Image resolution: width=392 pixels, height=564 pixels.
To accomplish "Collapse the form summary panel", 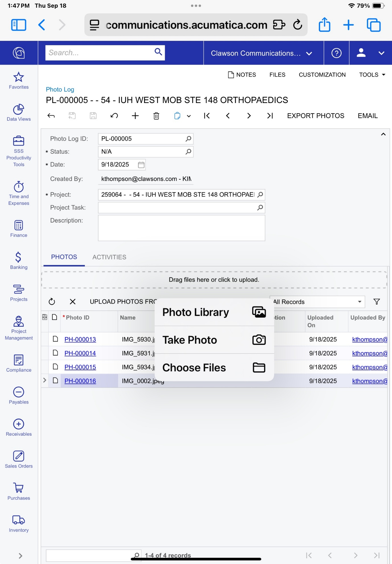I will pyautogui.click(x=383, y=134).
